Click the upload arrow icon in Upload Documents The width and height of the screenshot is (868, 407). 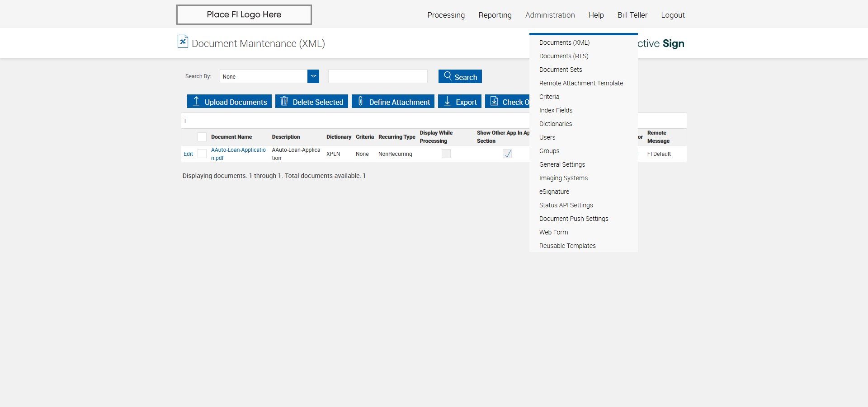click(196, 101)
